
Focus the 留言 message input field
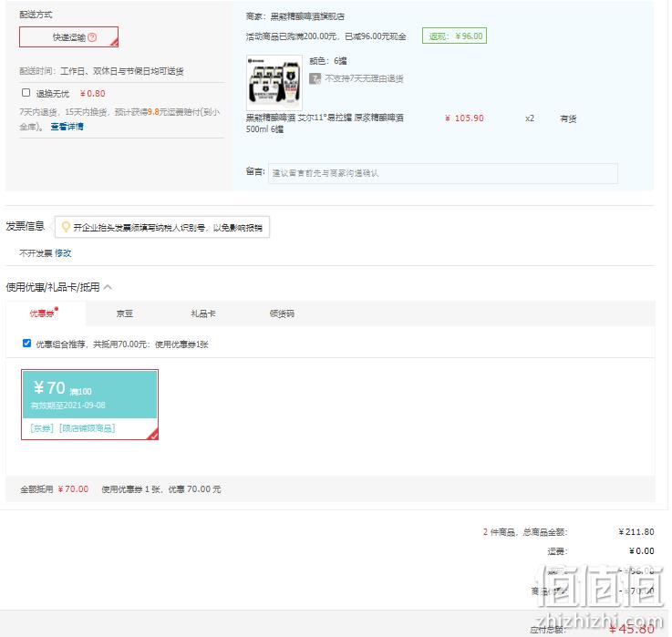(443, 173)
